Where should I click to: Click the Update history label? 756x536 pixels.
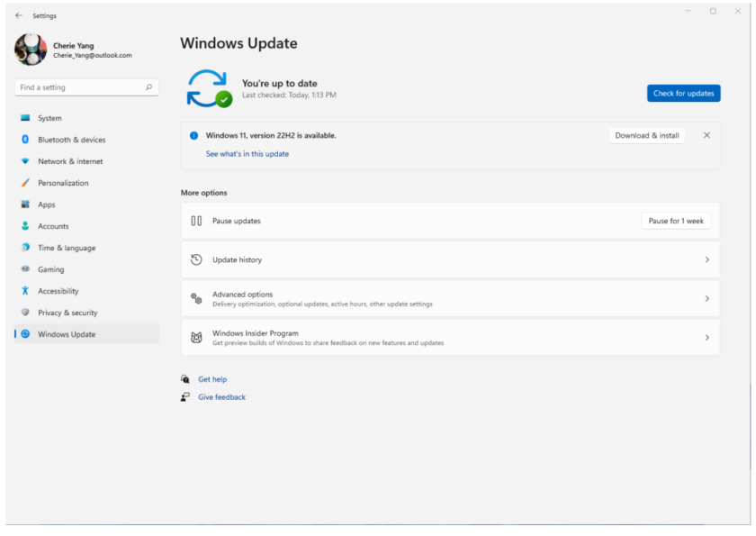pyautogui.click(x=238, y=259)
